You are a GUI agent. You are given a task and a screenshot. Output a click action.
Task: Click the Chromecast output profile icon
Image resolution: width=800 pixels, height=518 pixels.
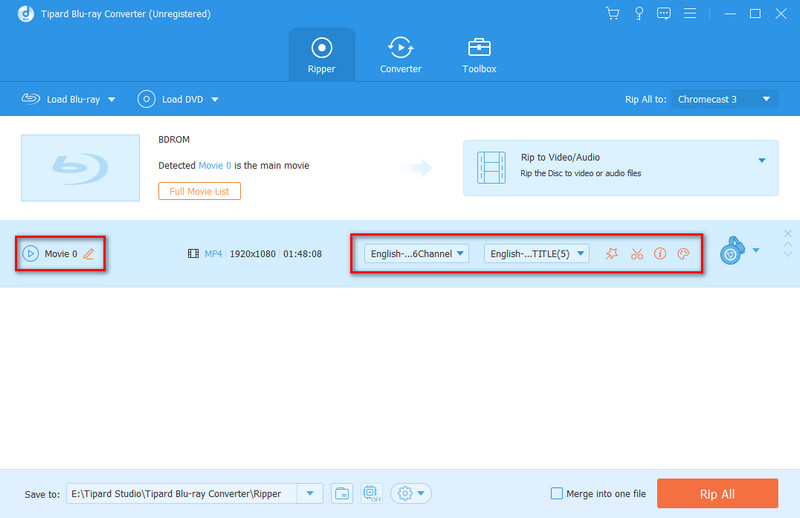coord(732,251)
